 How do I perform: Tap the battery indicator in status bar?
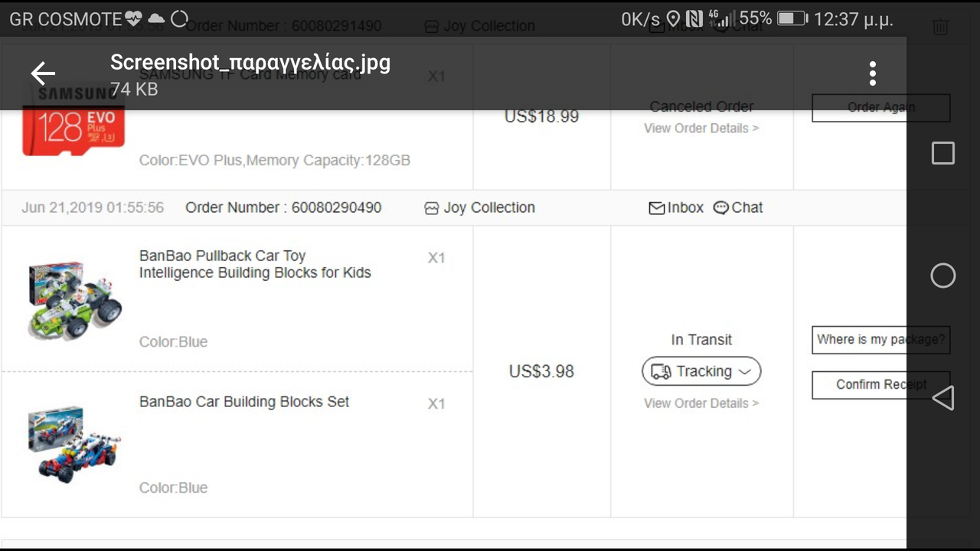pos(792,18)
